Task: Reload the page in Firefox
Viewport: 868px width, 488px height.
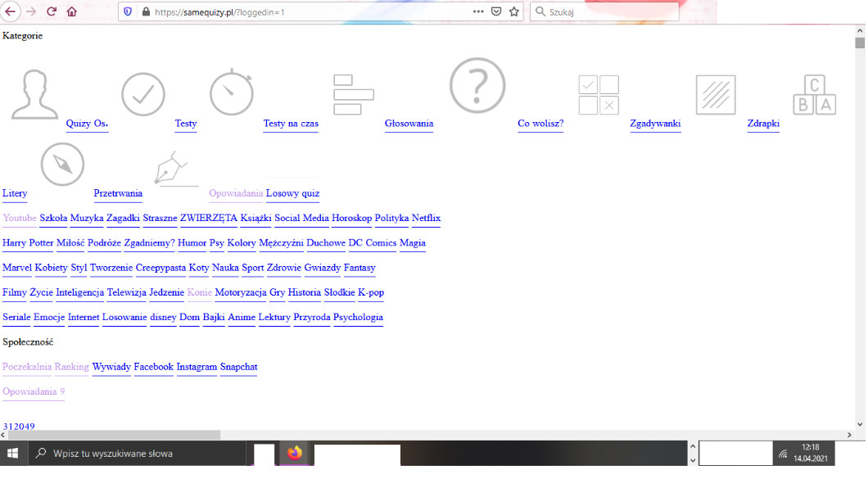Action: click(52, 11)
